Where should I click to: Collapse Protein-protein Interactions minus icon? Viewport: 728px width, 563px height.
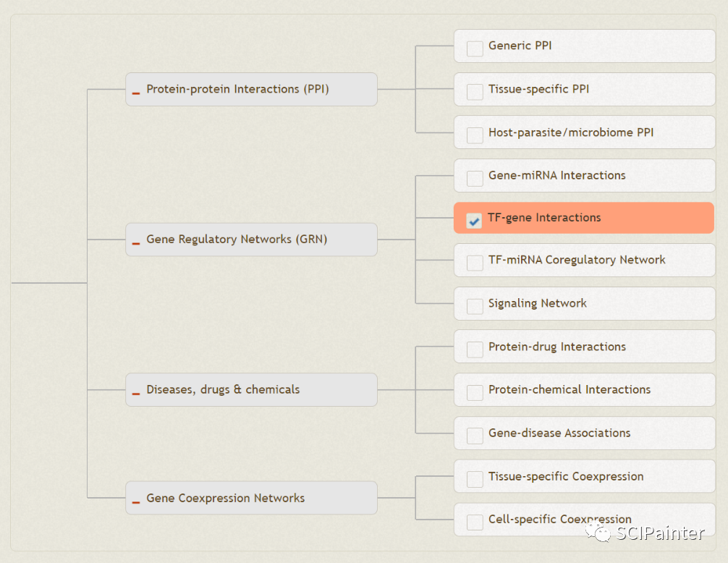coord(136,93)
